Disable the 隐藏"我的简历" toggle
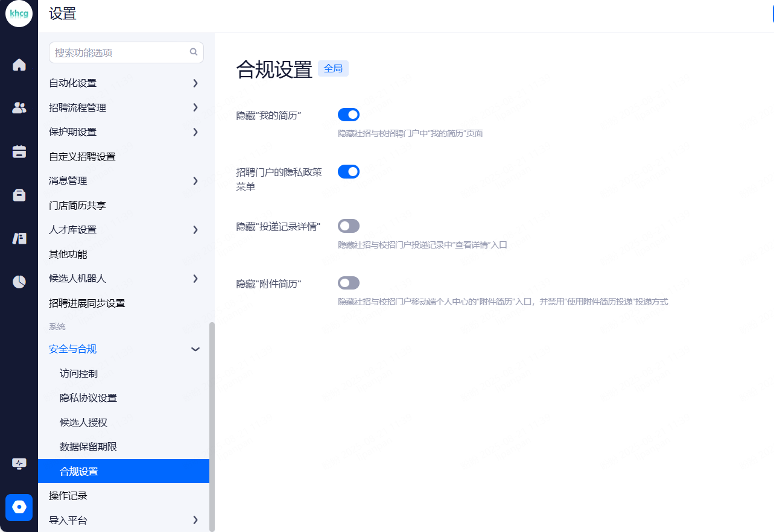The width and height of the screenshot is (774, 532). (x=349, y=115)
